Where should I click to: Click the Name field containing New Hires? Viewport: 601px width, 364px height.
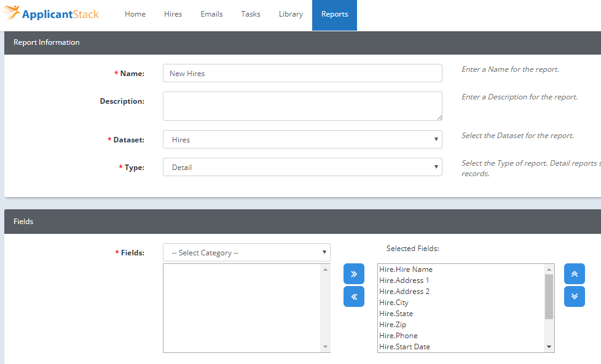click(x=302, y=73)
